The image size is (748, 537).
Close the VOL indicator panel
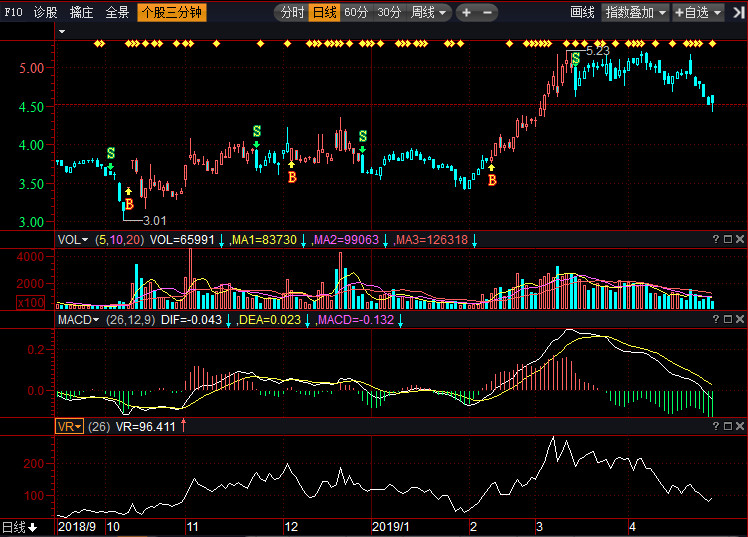coord(740,239)
